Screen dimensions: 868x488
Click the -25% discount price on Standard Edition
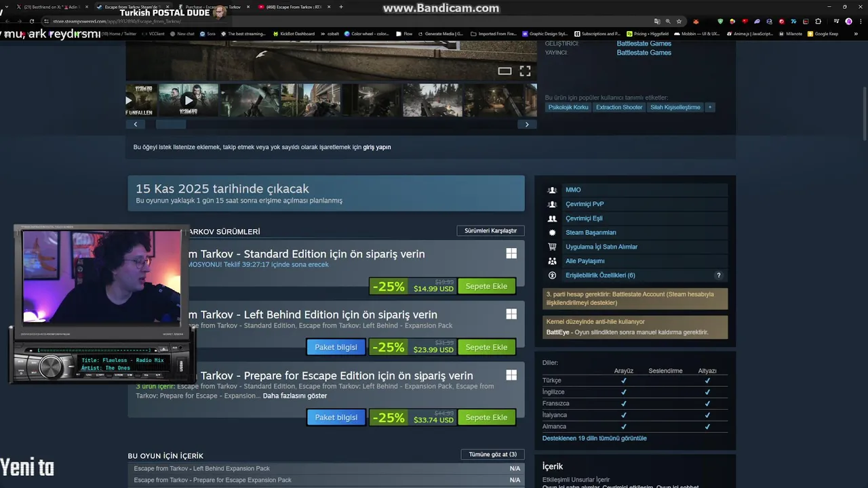(x=412, y=286)
